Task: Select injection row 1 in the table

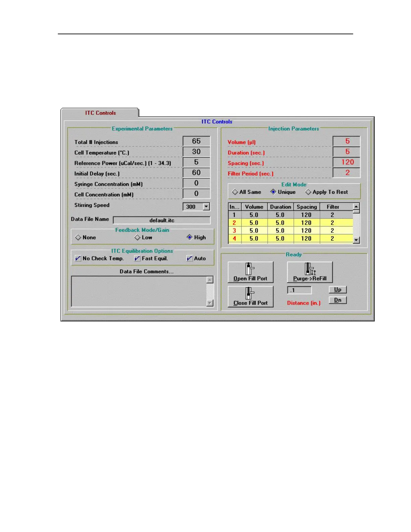Action: (291, 215)
